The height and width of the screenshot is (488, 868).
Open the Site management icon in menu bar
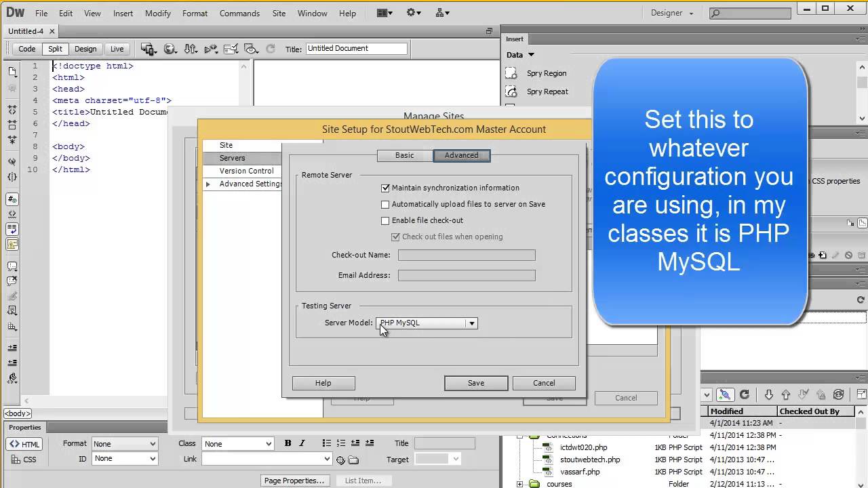tap(442, 13)
